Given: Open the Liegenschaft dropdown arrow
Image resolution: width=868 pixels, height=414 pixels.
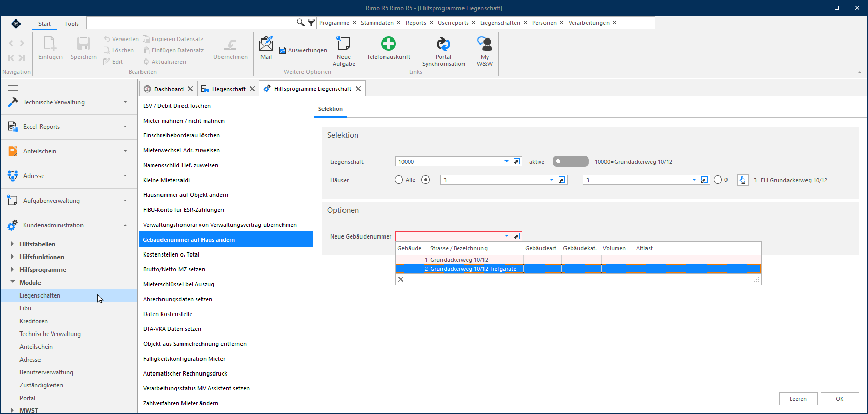Looking at the screenshot, I should 507,162.
